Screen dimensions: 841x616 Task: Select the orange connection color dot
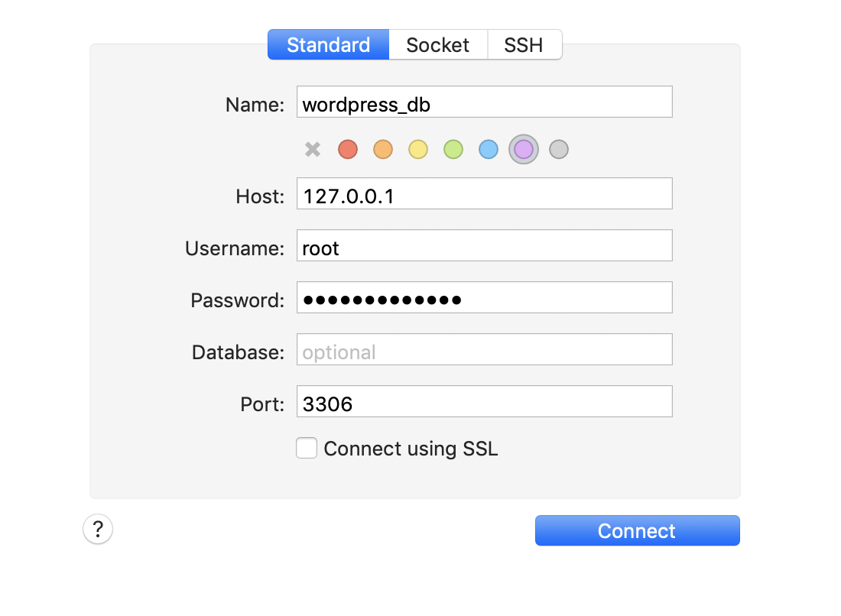point(383,149)
